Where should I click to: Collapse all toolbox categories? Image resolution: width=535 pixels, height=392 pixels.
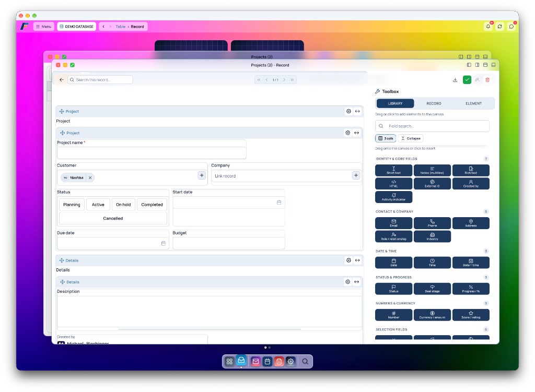pos(411,138)
